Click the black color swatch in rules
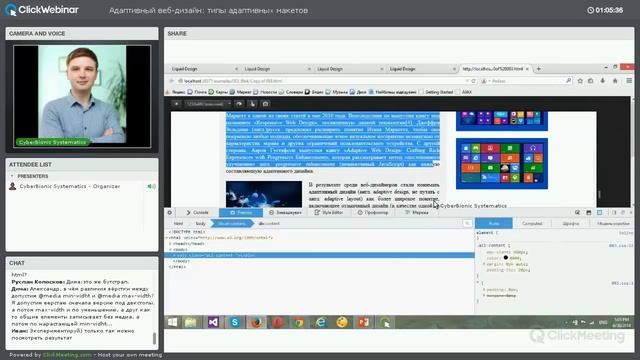This screenshot has height=360, width=640. [506, 258]
